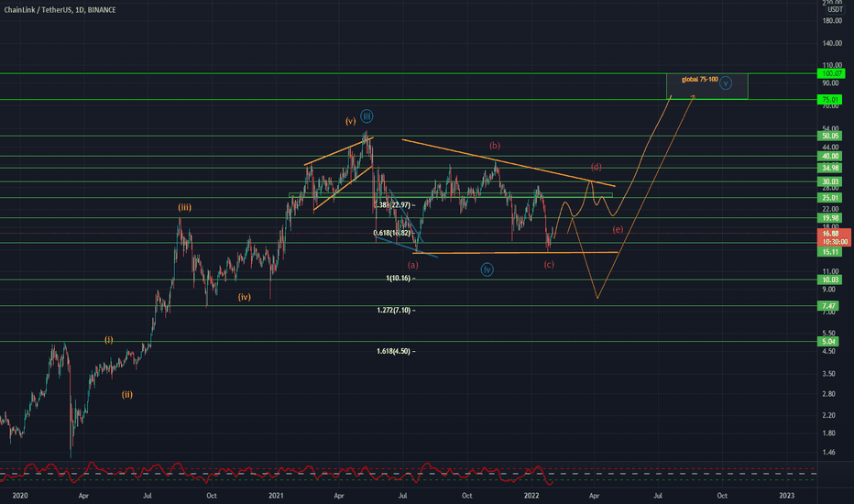The width and height of the screenshot is (854, 504).
Task: Click the 0.618(16.82) Fibonacci label
Action: click(392, 233)
